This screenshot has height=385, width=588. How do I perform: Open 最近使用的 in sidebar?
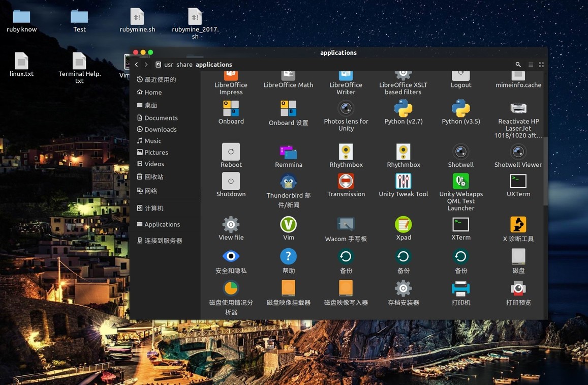(x=157, y=79)
